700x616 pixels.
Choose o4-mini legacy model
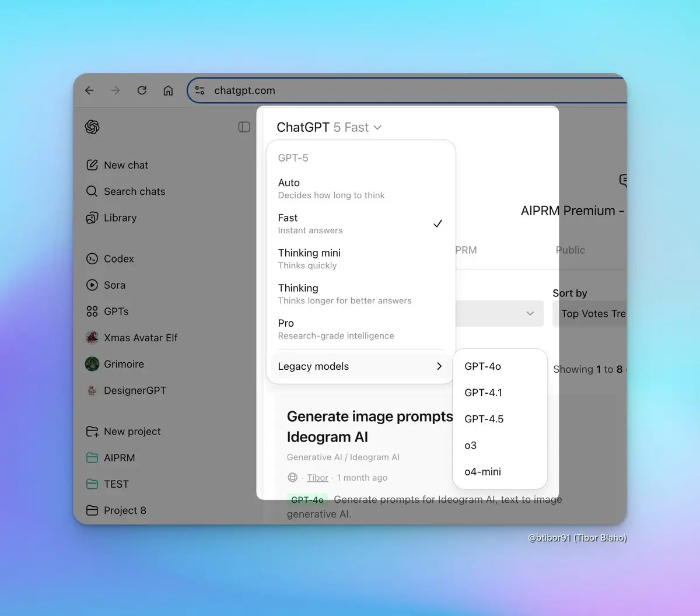[x=500, y=471]
